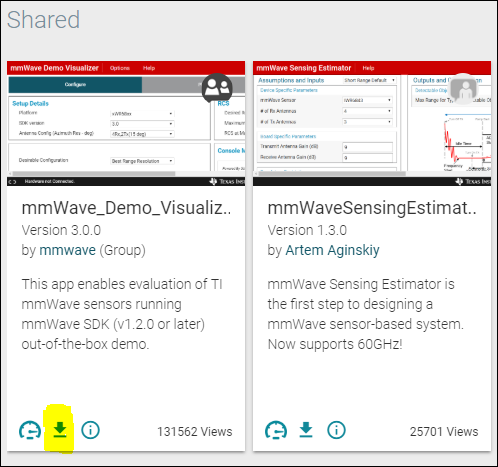
Task: Expand the SDK version dropdown showing 3.0
Action: pyautogui.click(x=142, y=124)
